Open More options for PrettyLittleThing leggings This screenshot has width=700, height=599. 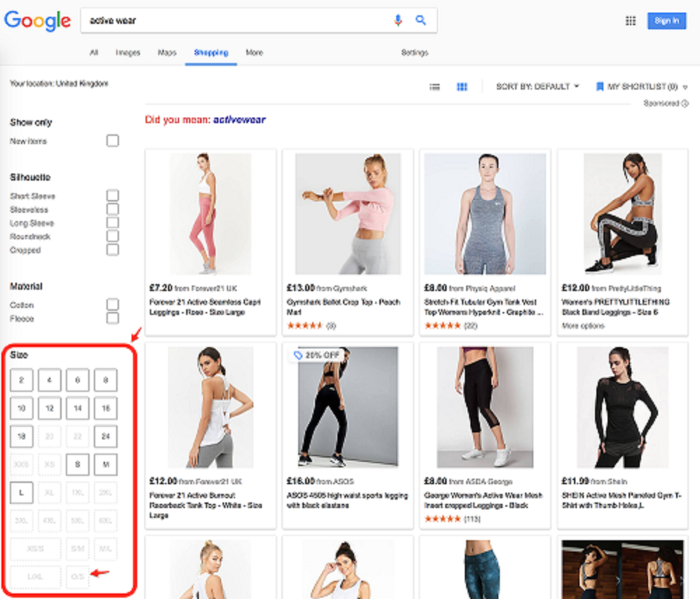(583, 326)
